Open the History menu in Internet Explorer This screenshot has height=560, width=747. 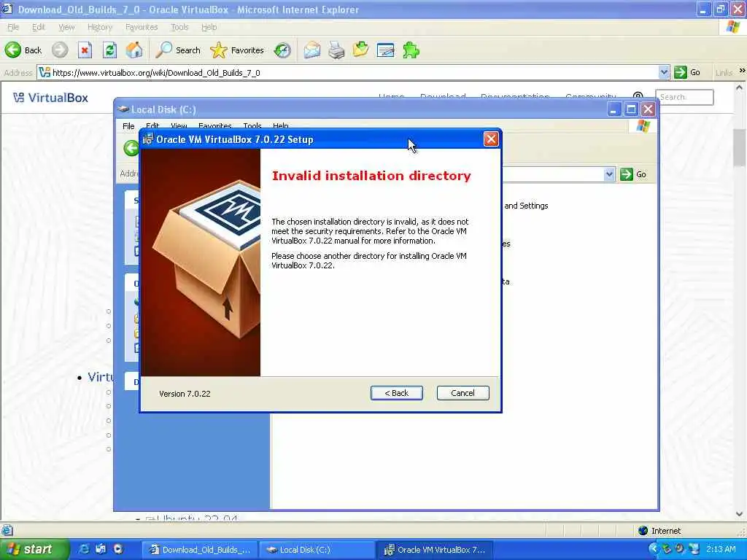coord(99,27)
